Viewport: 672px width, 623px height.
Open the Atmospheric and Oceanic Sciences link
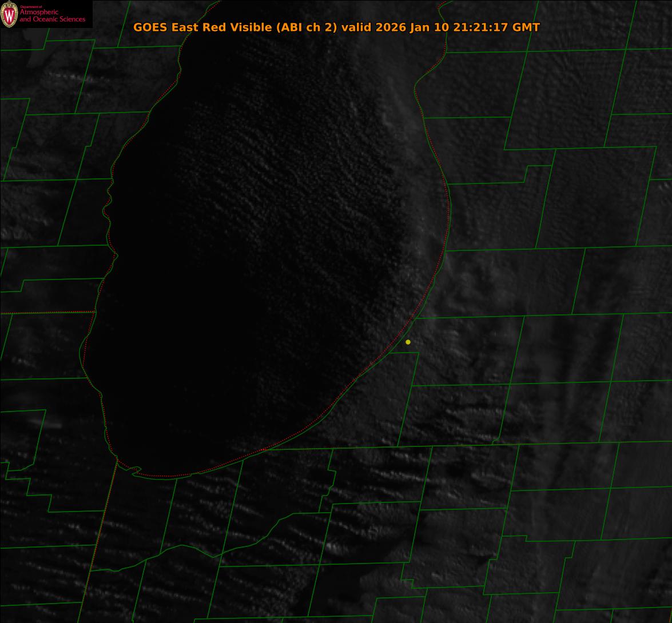(52, 16)
